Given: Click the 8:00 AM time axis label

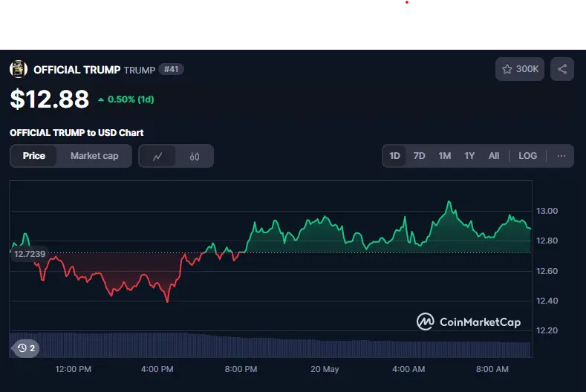Looking at the screenshot, I should click(x=492, y=369).
